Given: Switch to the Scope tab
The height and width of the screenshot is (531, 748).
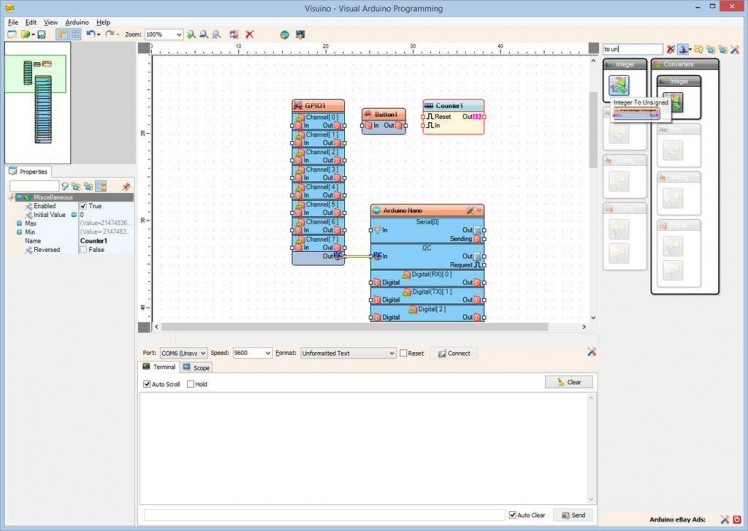Looking at the screenshot, I should coord(196,368).
